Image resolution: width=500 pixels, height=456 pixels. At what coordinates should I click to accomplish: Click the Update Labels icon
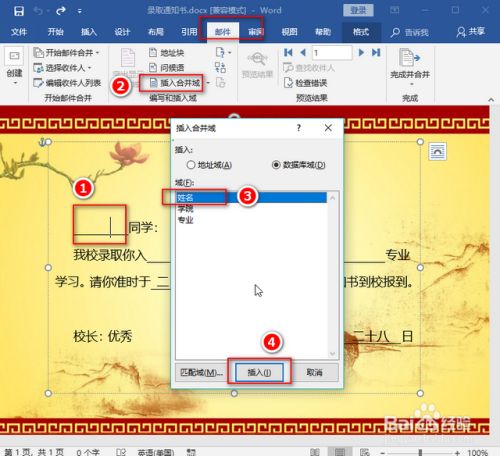220,83
